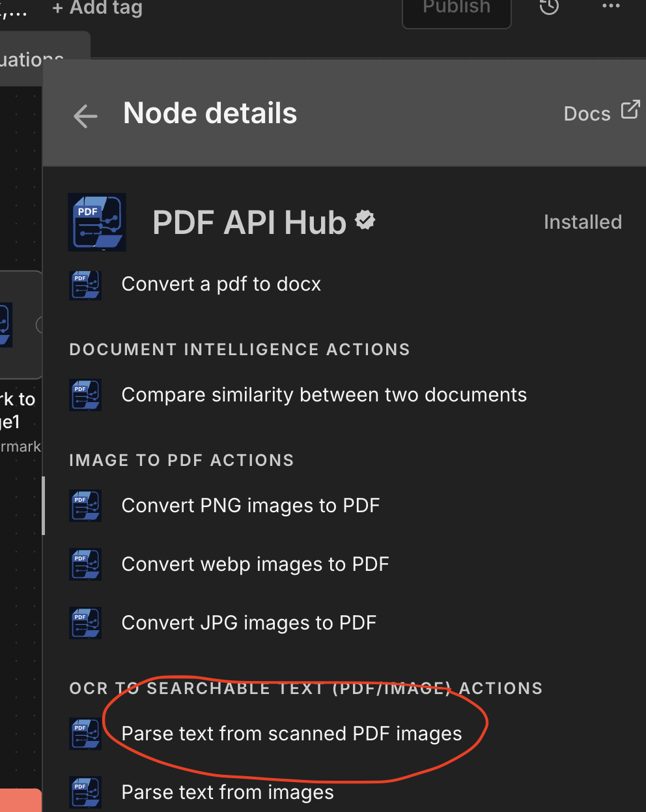Click the icon beside Convert PNG images to PDF
The image size is (646, 812).
(x=85, y=506)
